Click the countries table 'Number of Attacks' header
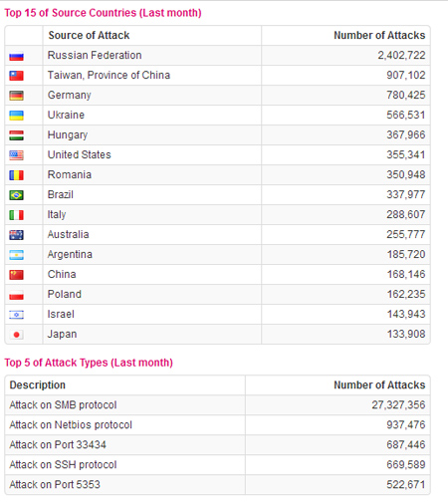The height and width of the screenshot is (503, 448). 379,35
